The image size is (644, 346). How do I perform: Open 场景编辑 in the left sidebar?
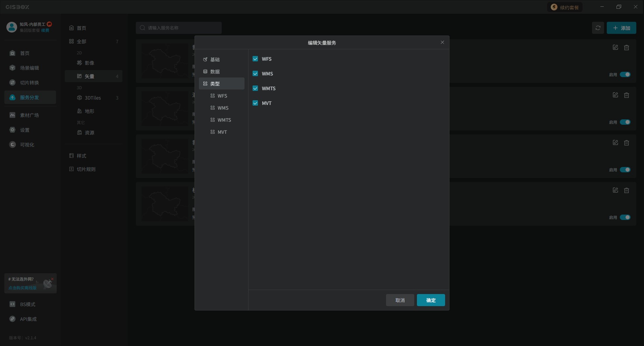click(x=29, y=68)
